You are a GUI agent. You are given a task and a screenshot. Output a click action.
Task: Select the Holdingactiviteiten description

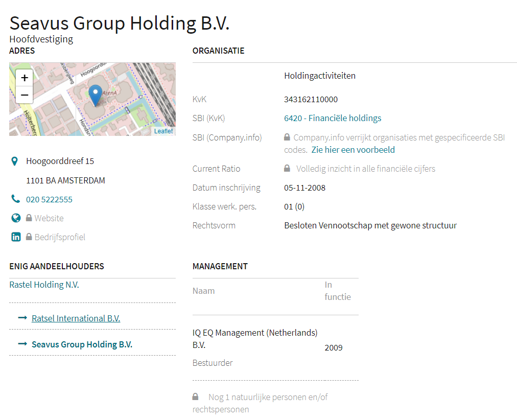[x=320, y=76]
